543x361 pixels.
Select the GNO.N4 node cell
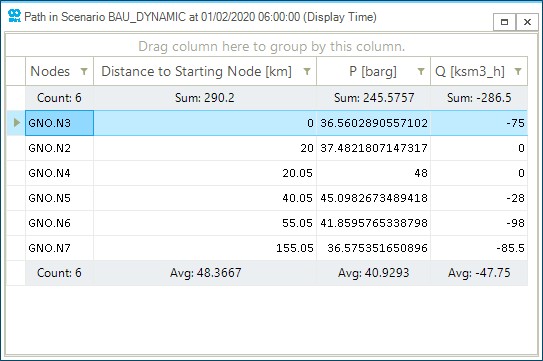[59, 173]
